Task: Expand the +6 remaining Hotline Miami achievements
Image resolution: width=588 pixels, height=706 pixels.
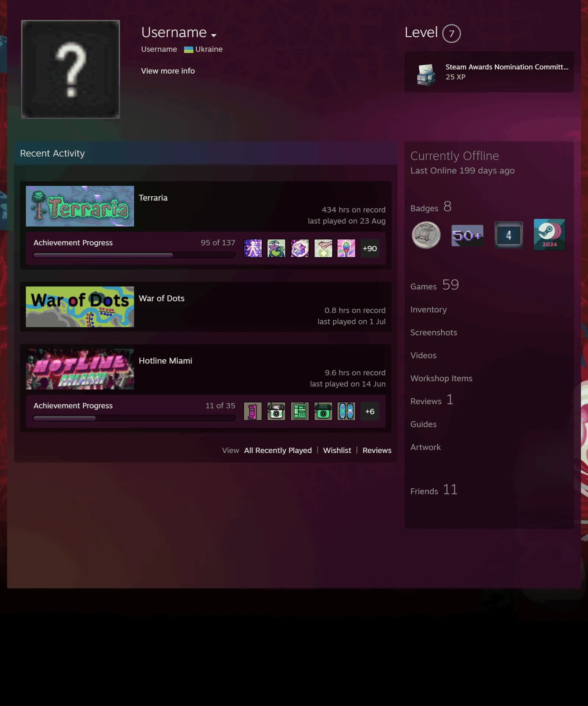Action: [370, 411]
